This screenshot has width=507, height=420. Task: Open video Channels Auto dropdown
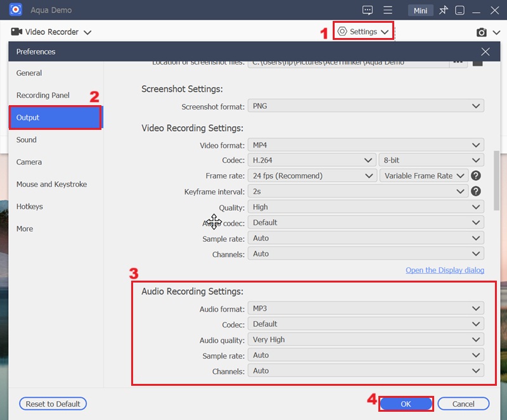[366, 254]
